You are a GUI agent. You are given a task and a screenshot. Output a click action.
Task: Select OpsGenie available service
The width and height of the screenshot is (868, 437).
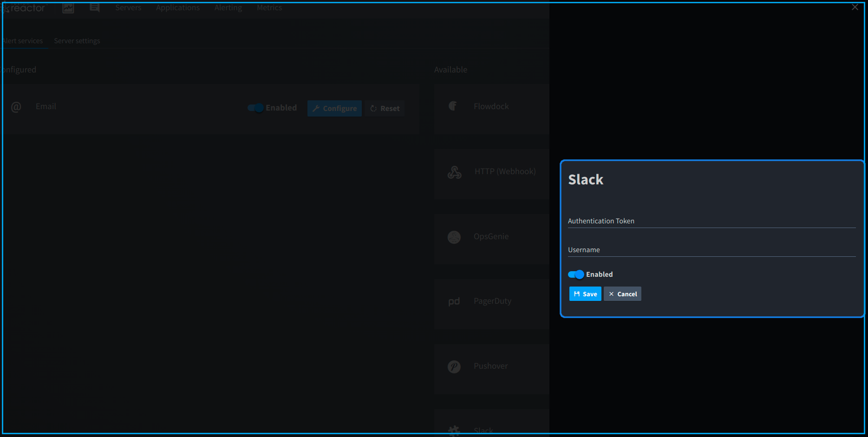point(492,240)
